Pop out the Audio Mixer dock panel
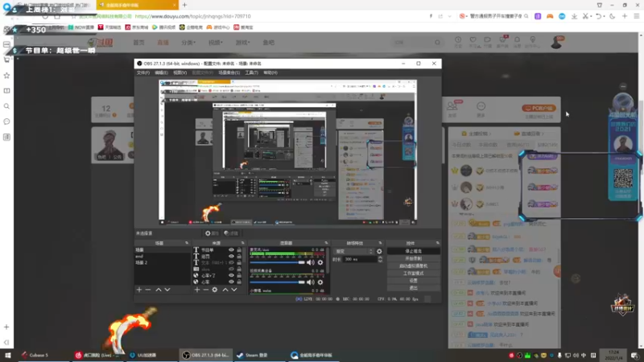 point(327,243)
